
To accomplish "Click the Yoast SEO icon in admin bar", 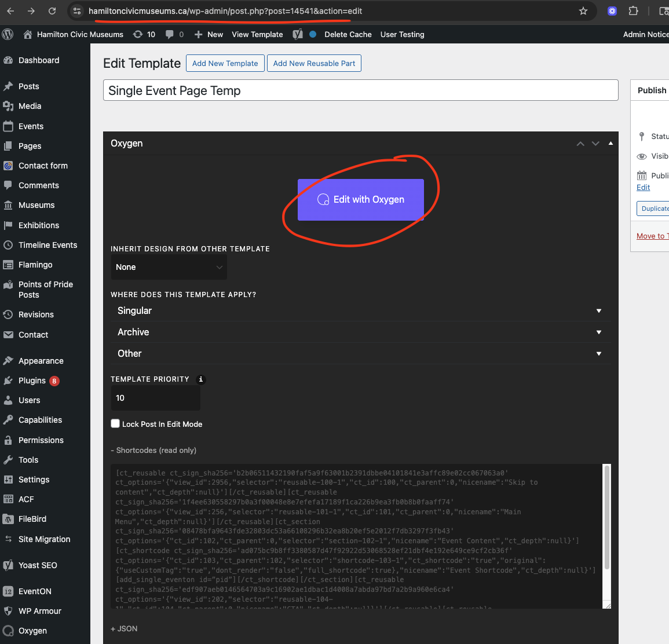I will 298,34.
